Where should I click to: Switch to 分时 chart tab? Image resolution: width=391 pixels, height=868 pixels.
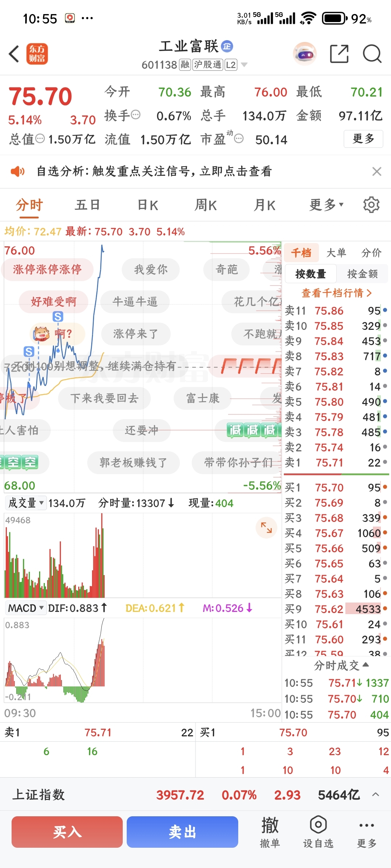29,205
